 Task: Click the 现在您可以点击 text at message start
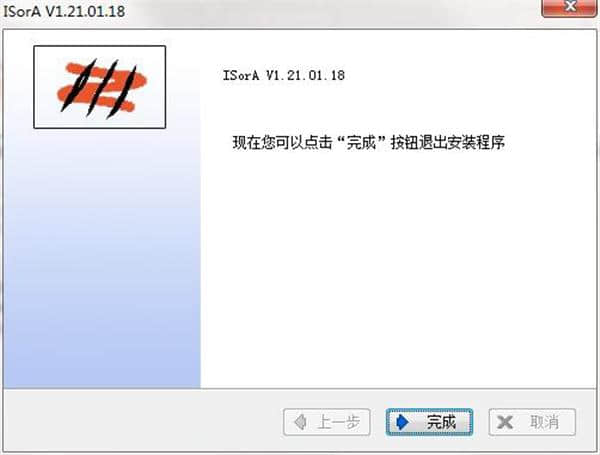282,142
